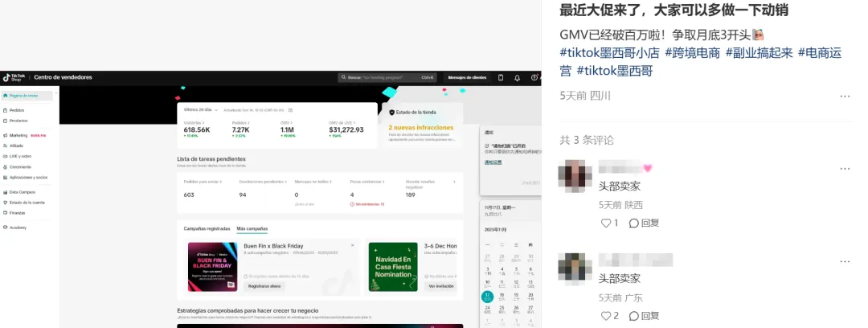The width and height of the screenshot is (868, 328).
Task: Switch to Más campañas tab
Action: click(x=252, y=229)
